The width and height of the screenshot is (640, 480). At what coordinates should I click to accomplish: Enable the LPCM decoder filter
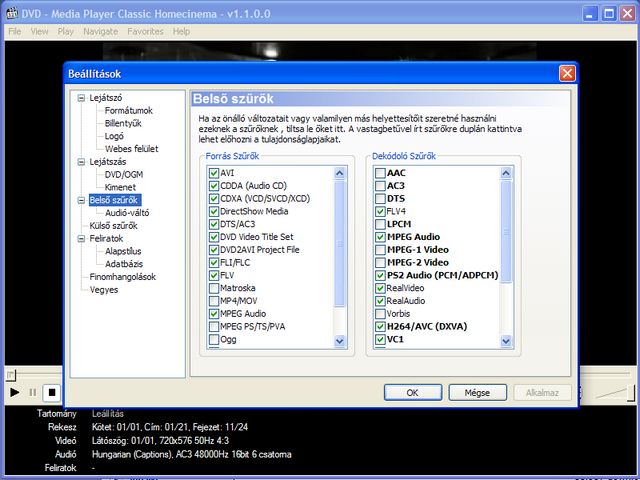click(380, 224)
